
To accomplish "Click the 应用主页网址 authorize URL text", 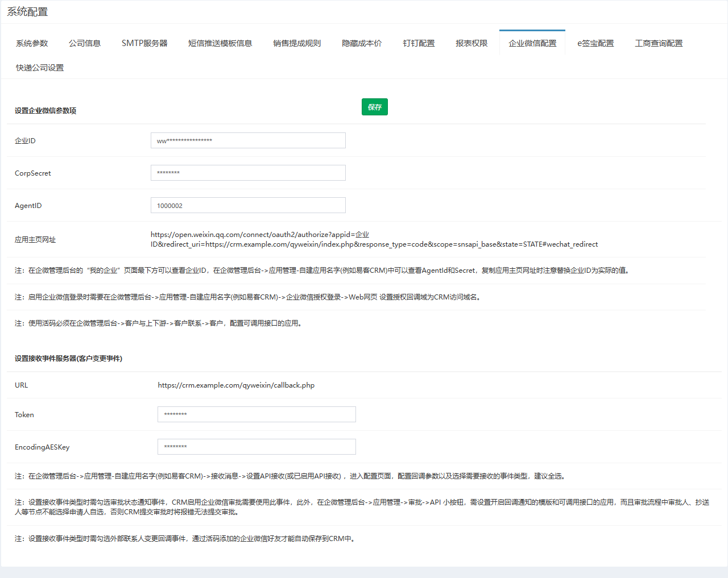I will [x=374, y=239].
